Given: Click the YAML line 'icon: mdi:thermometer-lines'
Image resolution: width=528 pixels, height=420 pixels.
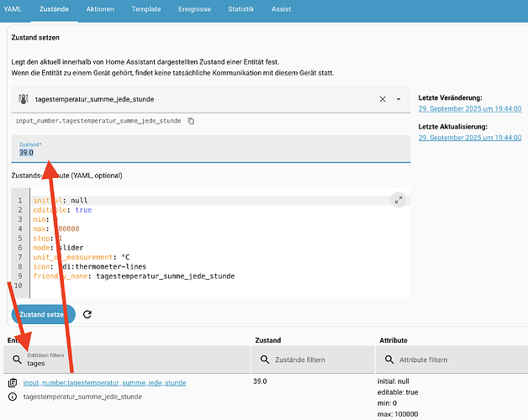Looking at the screenshot, I should click(x=89, y=267).
